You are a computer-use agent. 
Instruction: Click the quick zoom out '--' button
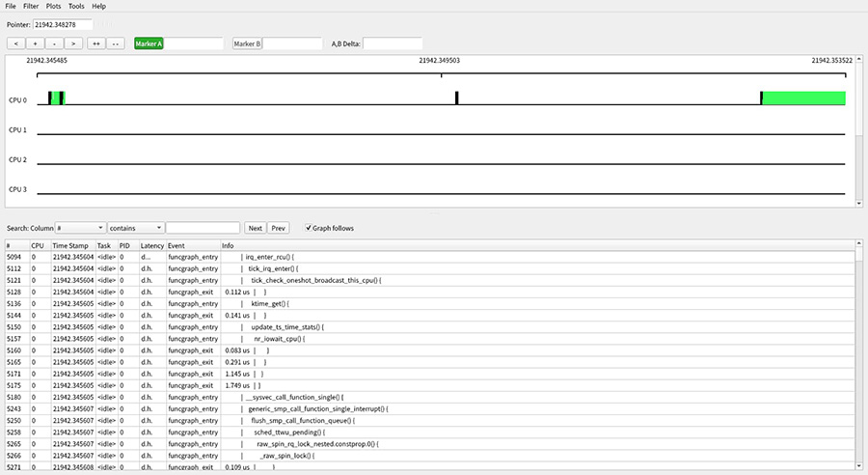115,43
